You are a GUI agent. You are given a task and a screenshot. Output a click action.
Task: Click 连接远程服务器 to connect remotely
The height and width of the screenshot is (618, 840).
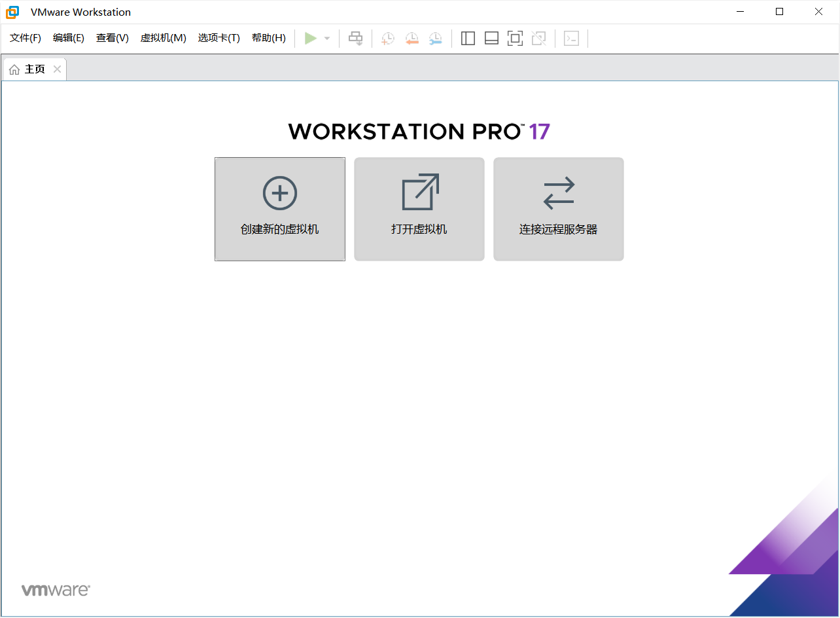click(x=558, y=209)
